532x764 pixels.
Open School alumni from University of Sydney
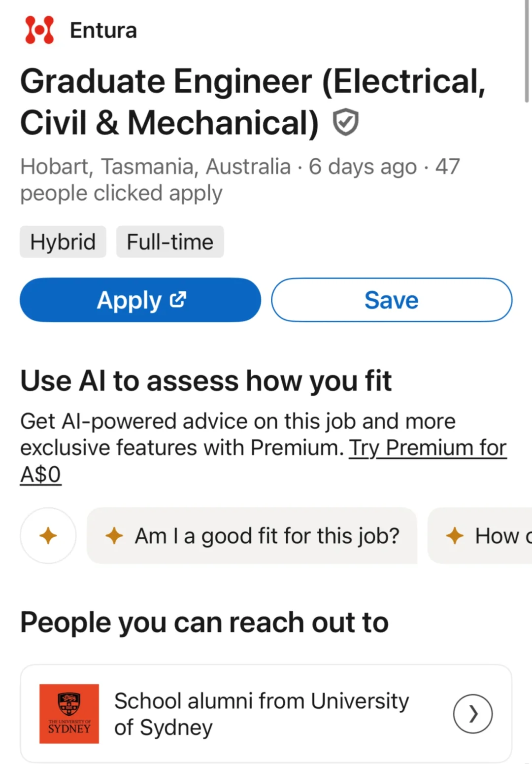[266, 714]
